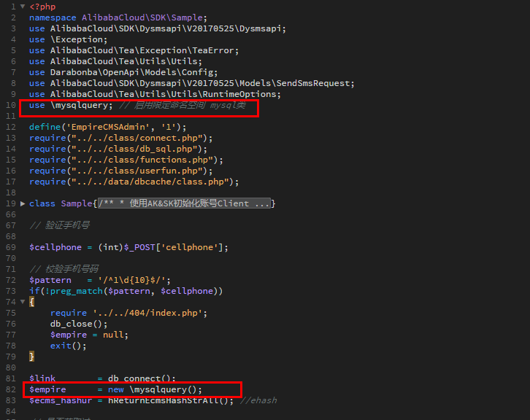Expand the folded class Sample arrow
This screenshot has height=420, width=530.
23,203
